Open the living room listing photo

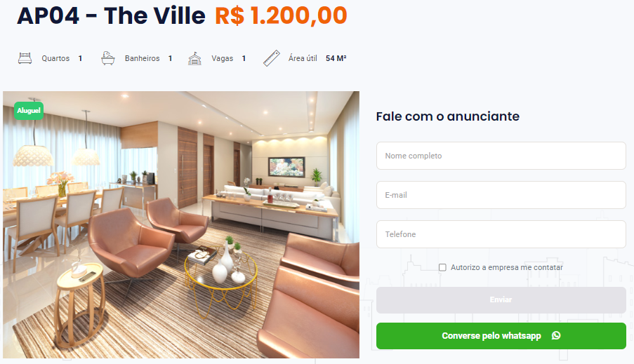coord(181,224)
